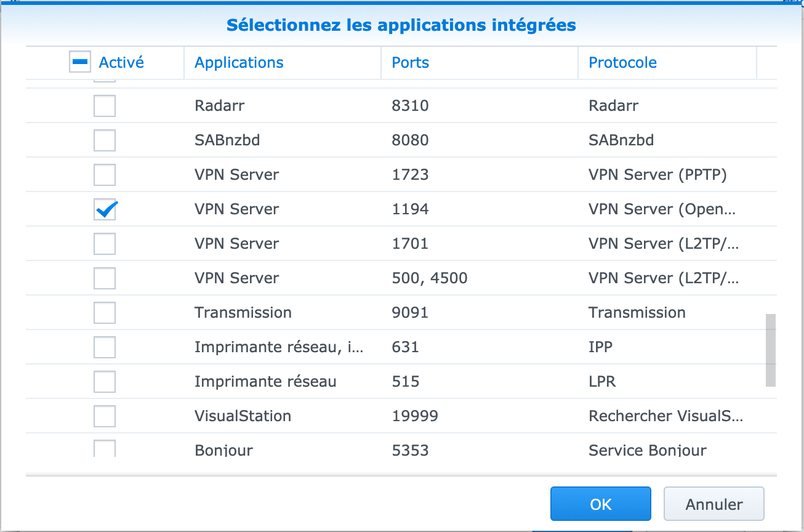Click the LPR protocol cell
804x532 pixels.
click(602, 382)
